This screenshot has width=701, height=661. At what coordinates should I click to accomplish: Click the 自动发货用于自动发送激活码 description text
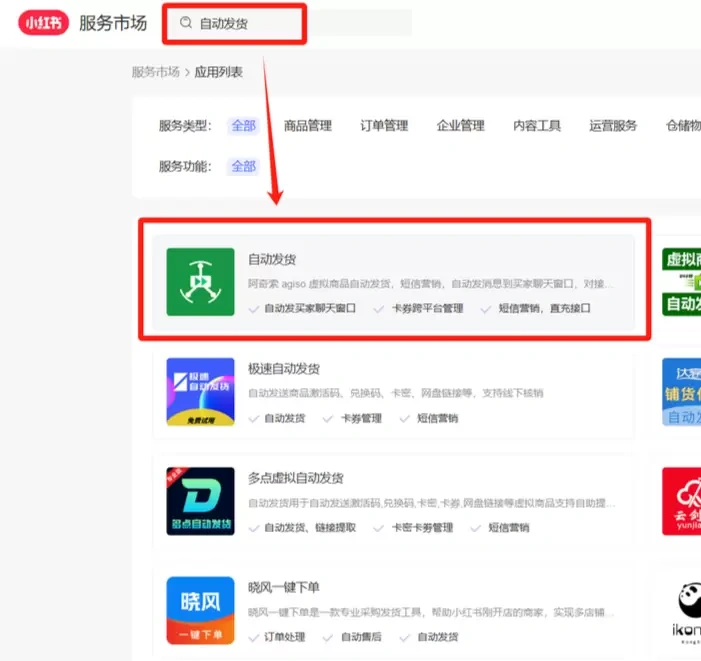tap(431, 503)
